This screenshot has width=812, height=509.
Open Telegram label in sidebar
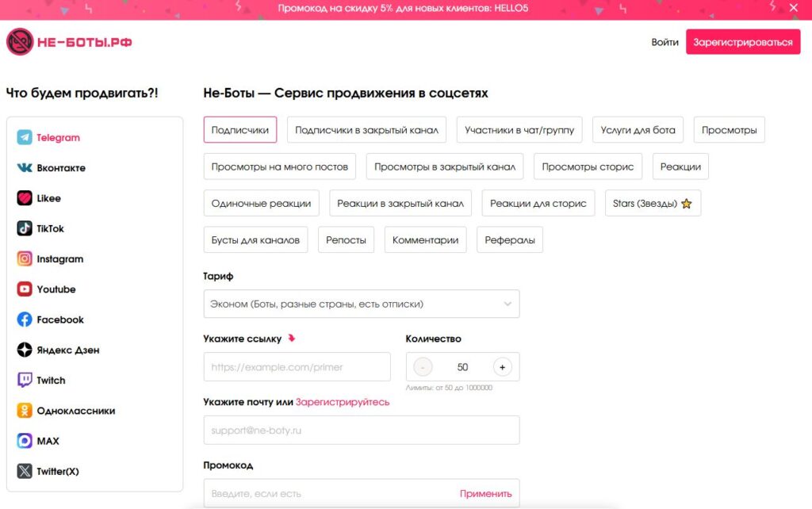(x=58, y=137)
